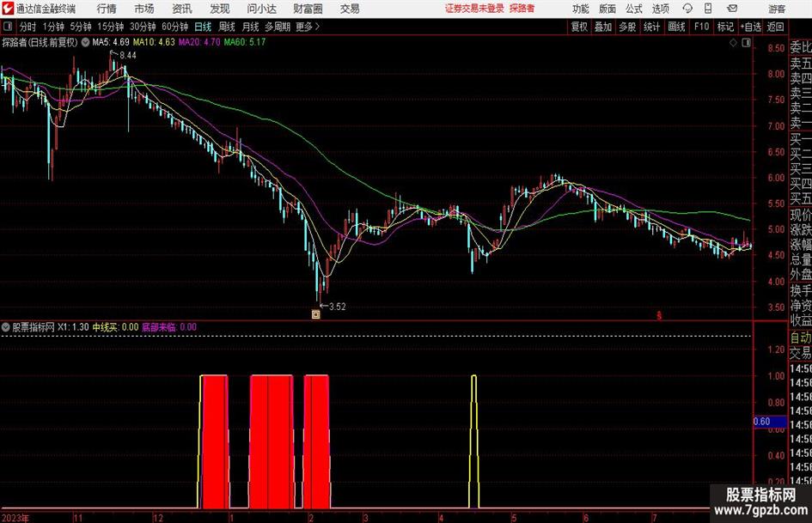The image size is (812, 523).
Task: Open the 市场 menu
Action: pyautogui.click(x=144, y=9)
